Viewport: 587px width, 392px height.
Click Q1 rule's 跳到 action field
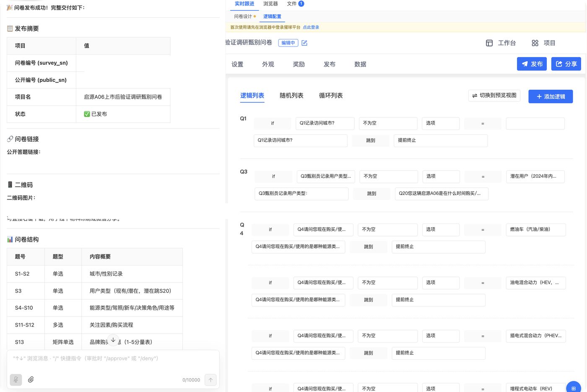pos(371,140)
